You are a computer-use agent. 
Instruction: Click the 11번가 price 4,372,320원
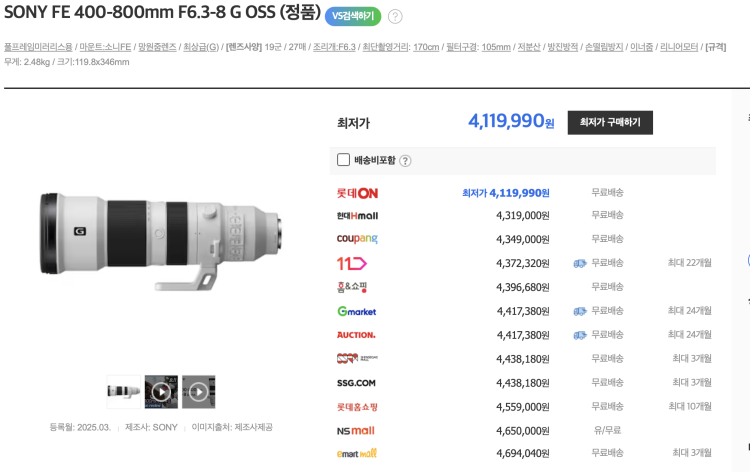[523, 263]
